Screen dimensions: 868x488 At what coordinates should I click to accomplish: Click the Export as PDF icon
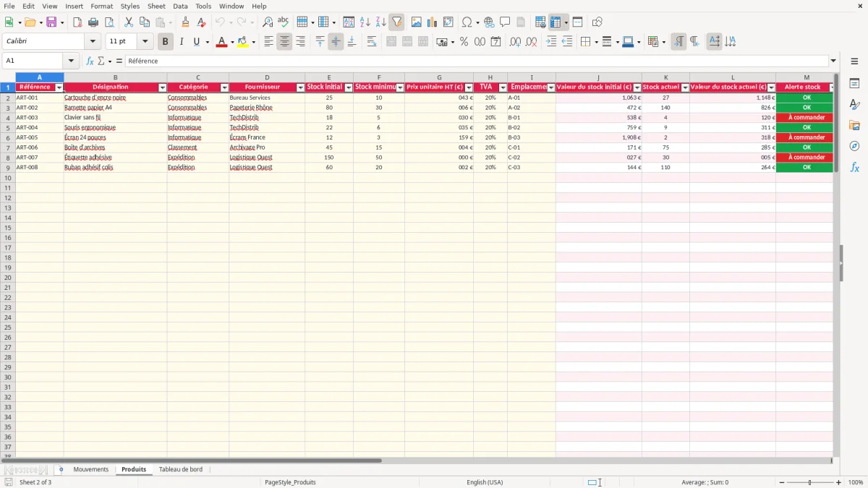coord(77,22)
